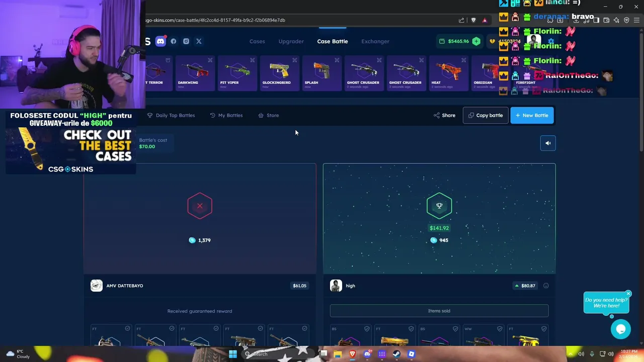Viewport: 644px width, 362px height.
Task: Open the Instagram social icon
Action: (186, 41)
